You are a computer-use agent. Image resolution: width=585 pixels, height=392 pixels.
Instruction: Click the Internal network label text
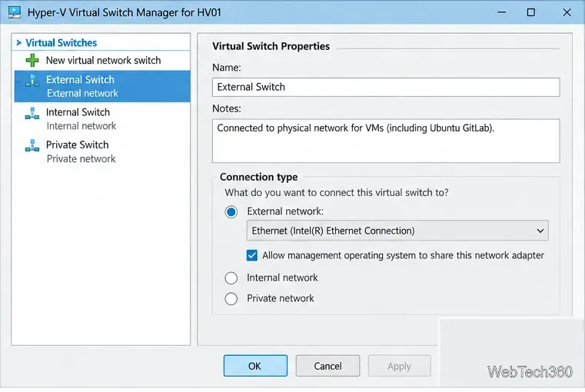[x=282, y=278]
